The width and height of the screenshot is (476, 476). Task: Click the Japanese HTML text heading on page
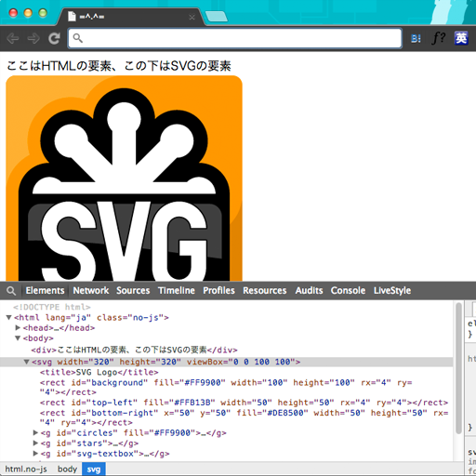pos(119,66)
